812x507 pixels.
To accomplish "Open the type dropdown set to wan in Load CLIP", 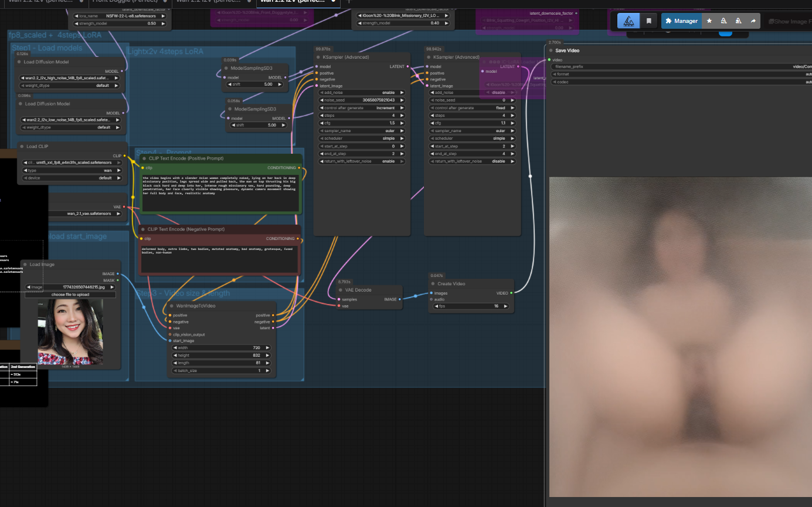I will point(72,170).
